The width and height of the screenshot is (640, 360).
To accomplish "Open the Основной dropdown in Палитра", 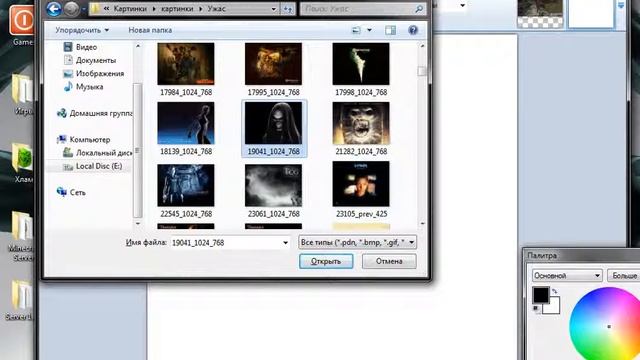I will tap(567, 276).
